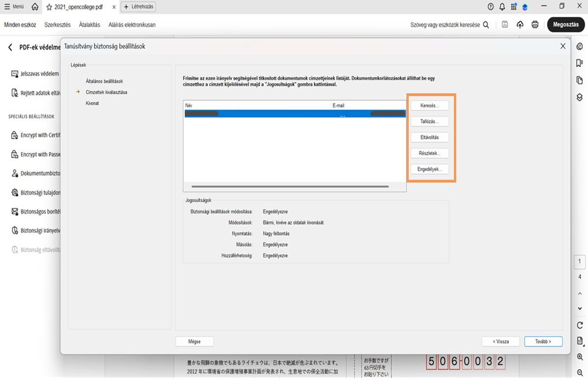Click the recipient list horizontal scrollbar
588x380 pixels.
tap(290, 186)
